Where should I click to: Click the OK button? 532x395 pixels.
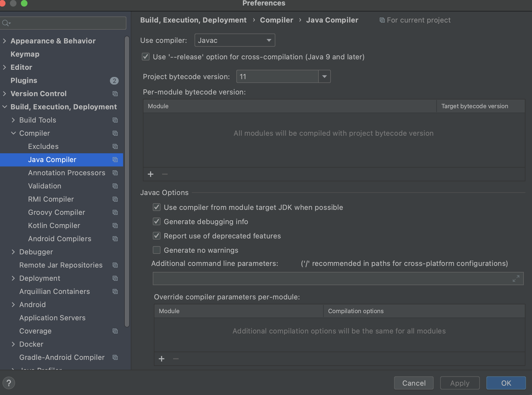pyautogui.click(x=506, y=383)
